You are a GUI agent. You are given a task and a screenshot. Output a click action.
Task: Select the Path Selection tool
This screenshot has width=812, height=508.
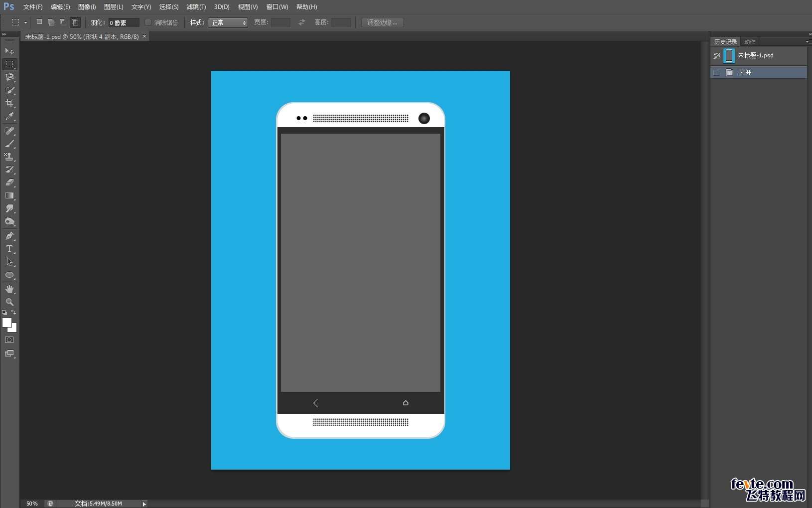click(x=9, y=262)
